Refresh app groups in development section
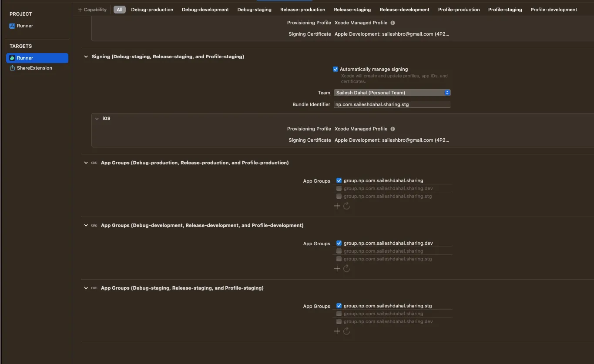 pos(346,268)
